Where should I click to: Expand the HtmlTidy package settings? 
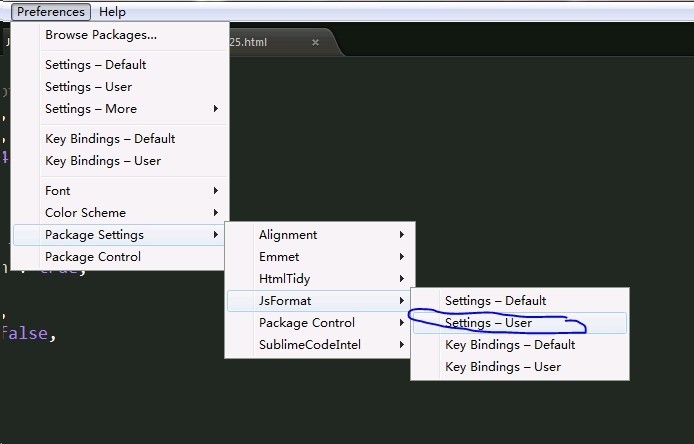tap(320, 279)
